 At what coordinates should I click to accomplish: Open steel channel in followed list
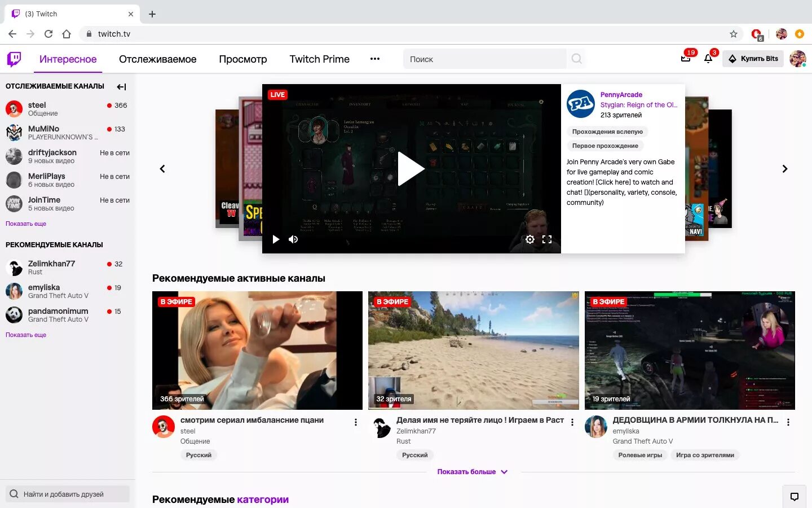pyautogui.click(x=68, y=109)
